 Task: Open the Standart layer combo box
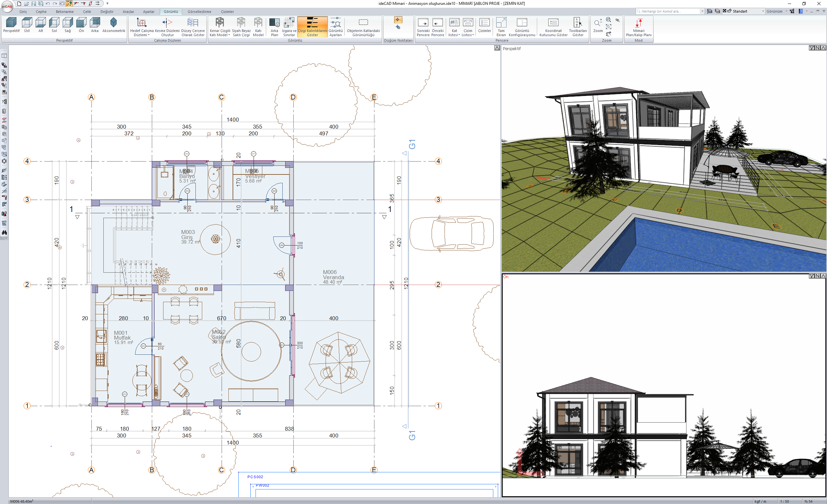coord(748,11)
